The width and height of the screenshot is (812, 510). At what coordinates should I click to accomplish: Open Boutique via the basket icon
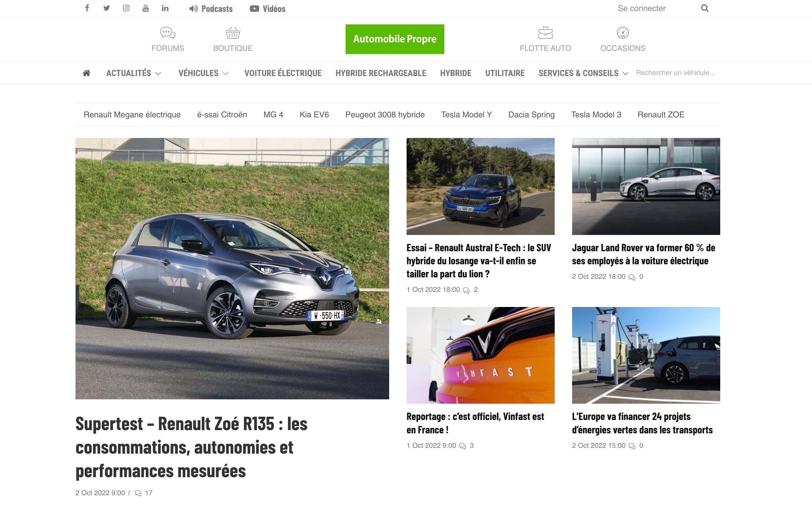pyautogui.click(x=232, y=33)
